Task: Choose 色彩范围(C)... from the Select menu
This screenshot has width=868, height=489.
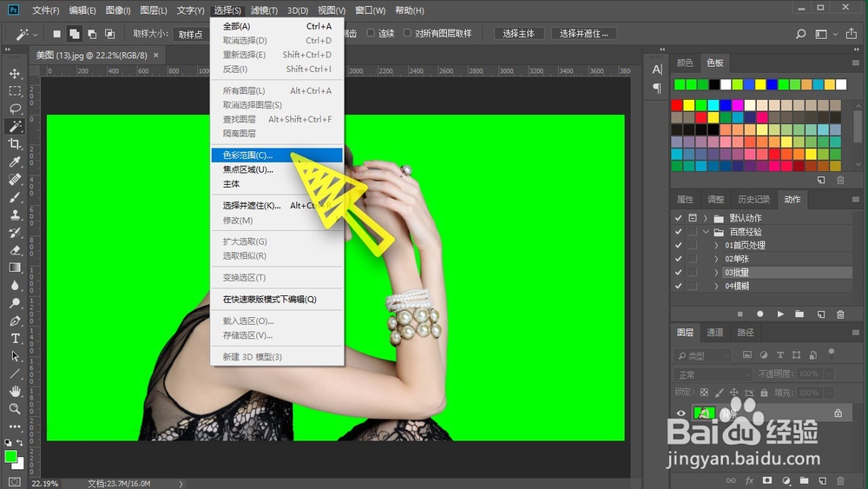Action: click(x=277, y=155)
